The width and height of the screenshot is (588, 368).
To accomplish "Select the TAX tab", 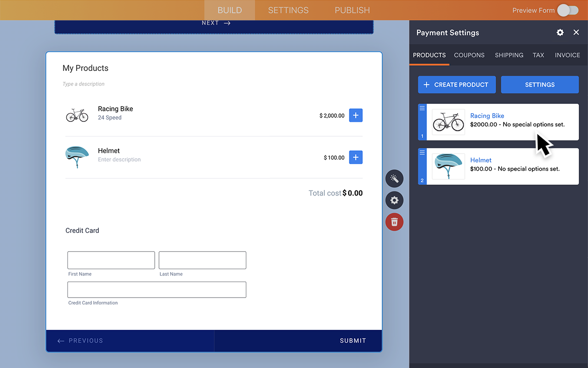I will (x=538, y=55).
